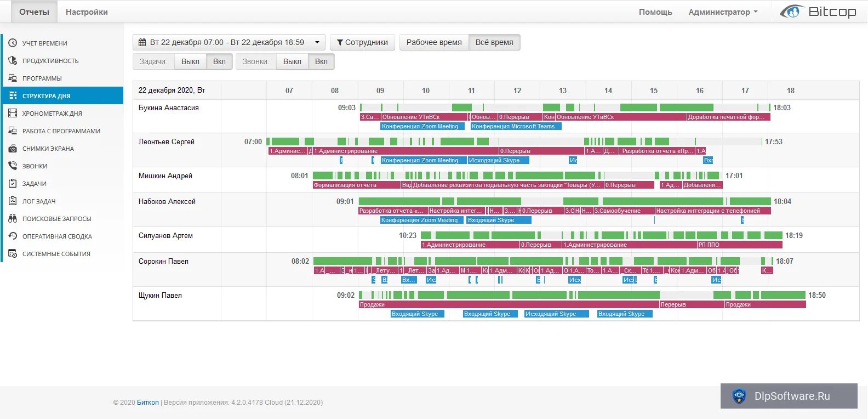Go to Хронометраж дня report

(62, 113)
